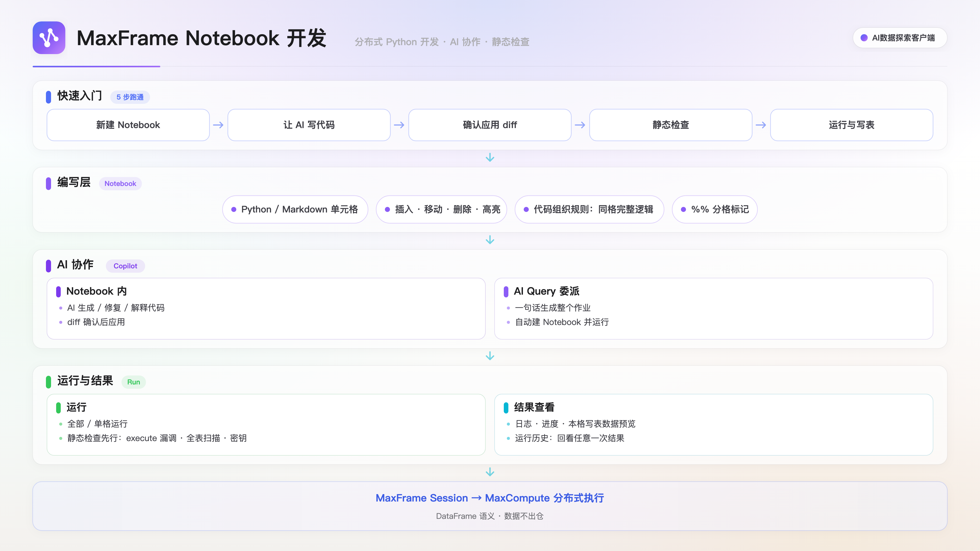
Task: Click the 代码组织规则：同格完整逻辑 pill
Action: [589, 209]
